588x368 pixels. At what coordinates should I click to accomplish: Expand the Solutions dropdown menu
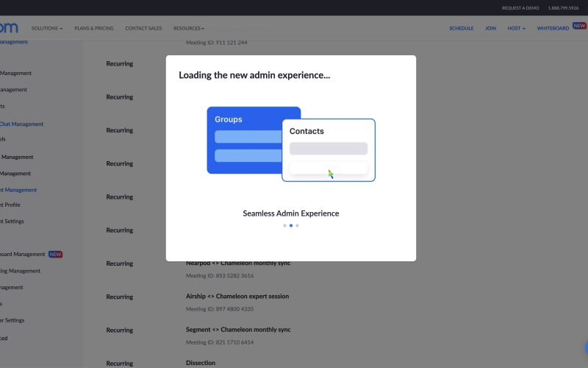46,28
